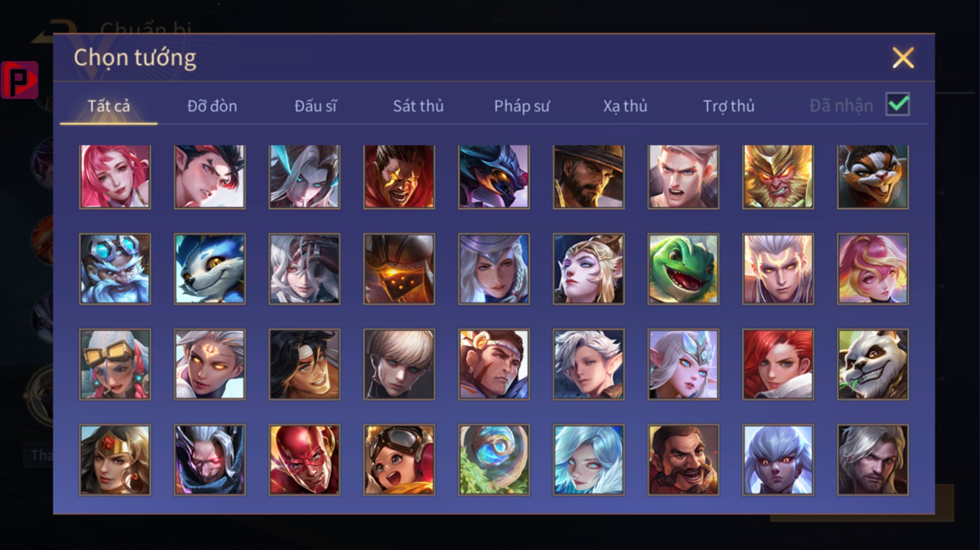This screenshot has height=550, width=980.
Task: Pick the green chameleon hero portrait
Action: click(x=683, y=269)
